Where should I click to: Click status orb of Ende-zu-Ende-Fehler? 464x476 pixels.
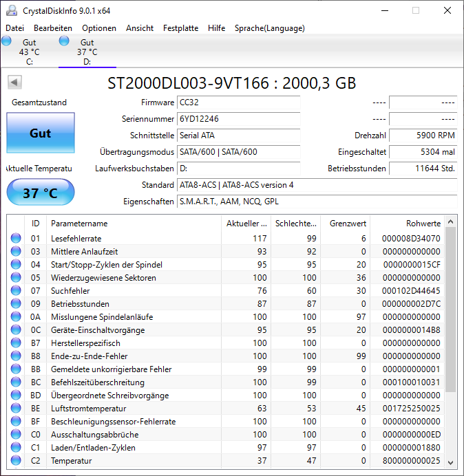[16, 356]
